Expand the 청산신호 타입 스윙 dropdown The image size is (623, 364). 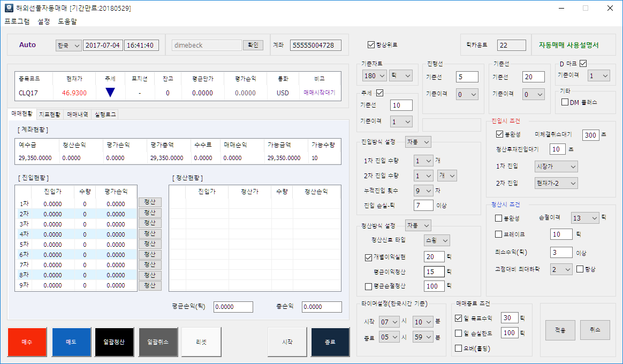tap(437, 240)
